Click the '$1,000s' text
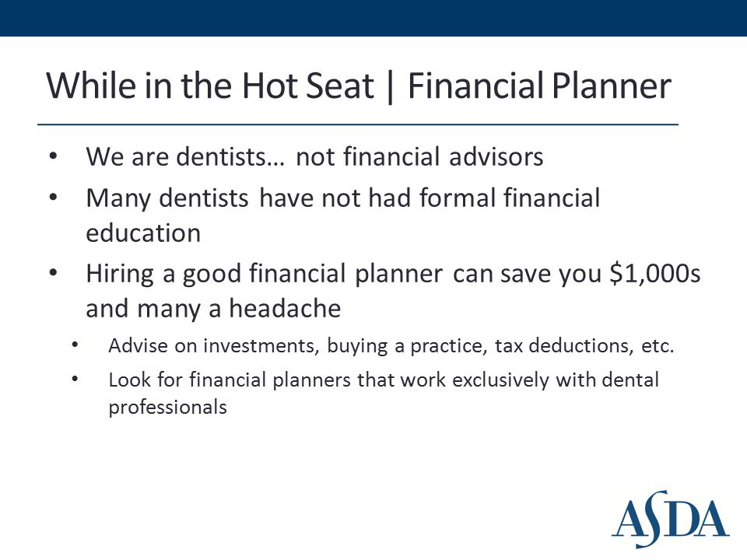The height and width of the screenshot is (560, 747). (x=655, y=273)
